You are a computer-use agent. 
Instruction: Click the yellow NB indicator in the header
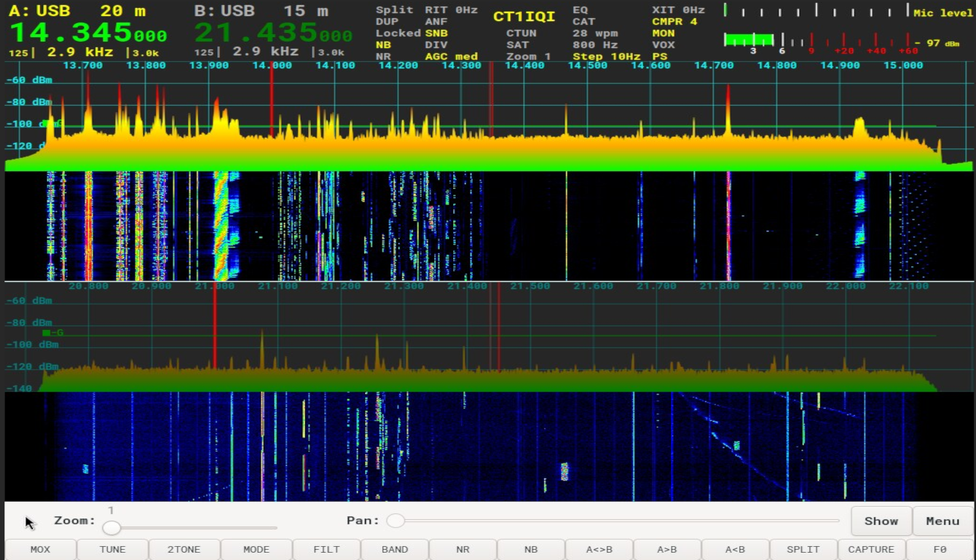[383, 44]
